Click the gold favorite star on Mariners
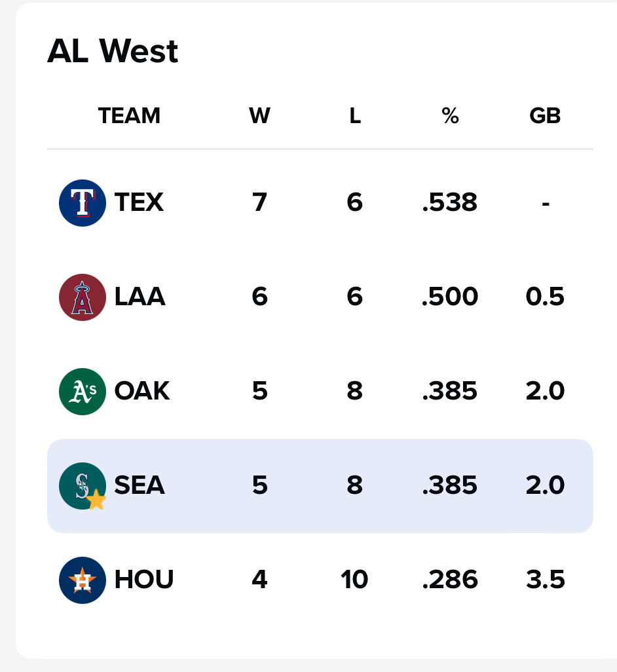 tap(96, 500)
